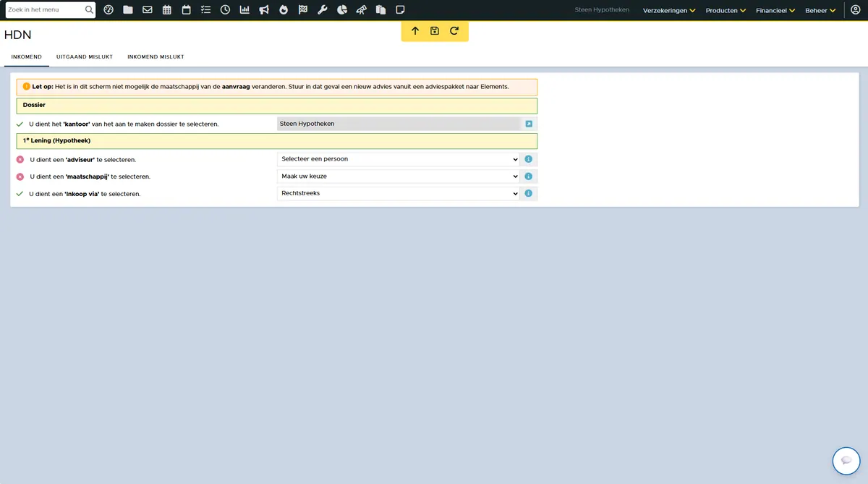
Task: Click the refresh arrow in the yellow bar
Action: click(454, 31)
